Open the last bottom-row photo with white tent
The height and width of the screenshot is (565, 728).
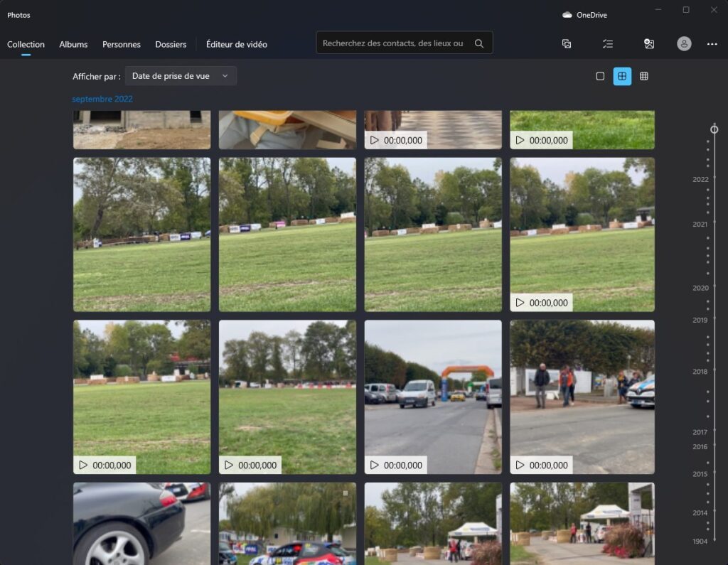(582, 524)
